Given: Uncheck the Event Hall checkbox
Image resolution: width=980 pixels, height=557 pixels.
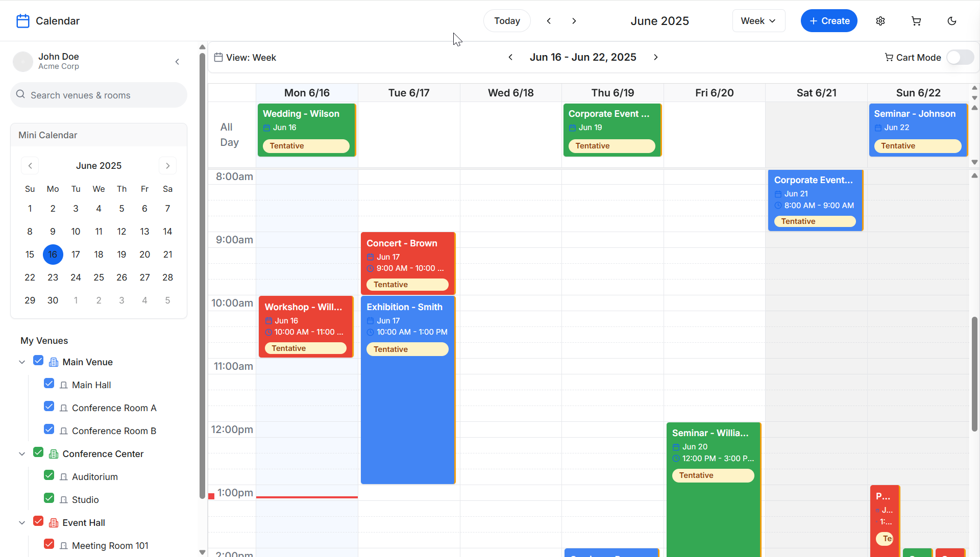Looking at the screenshot, I should click(x=38, y=521).
